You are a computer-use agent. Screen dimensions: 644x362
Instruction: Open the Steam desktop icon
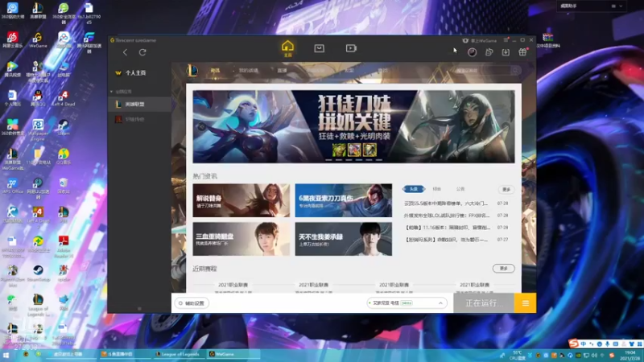[x=64, y=127]
